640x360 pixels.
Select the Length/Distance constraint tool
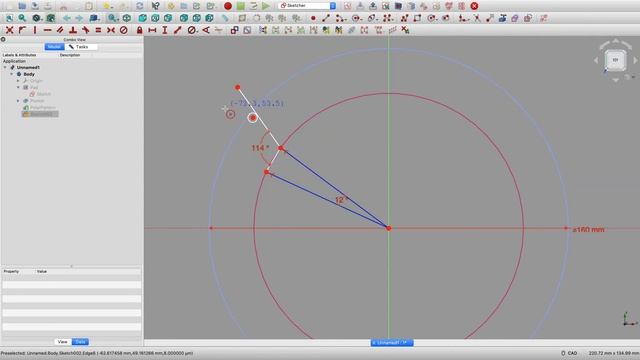pyautogui.click(x=178, y=30)
